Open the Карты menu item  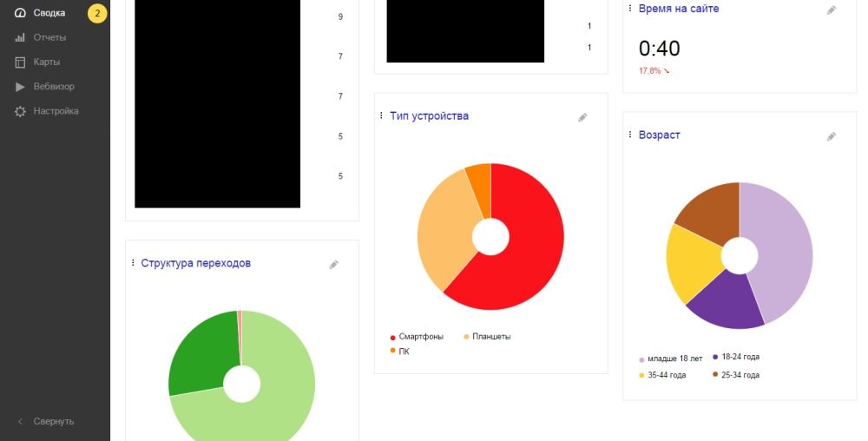coord(47,62)
